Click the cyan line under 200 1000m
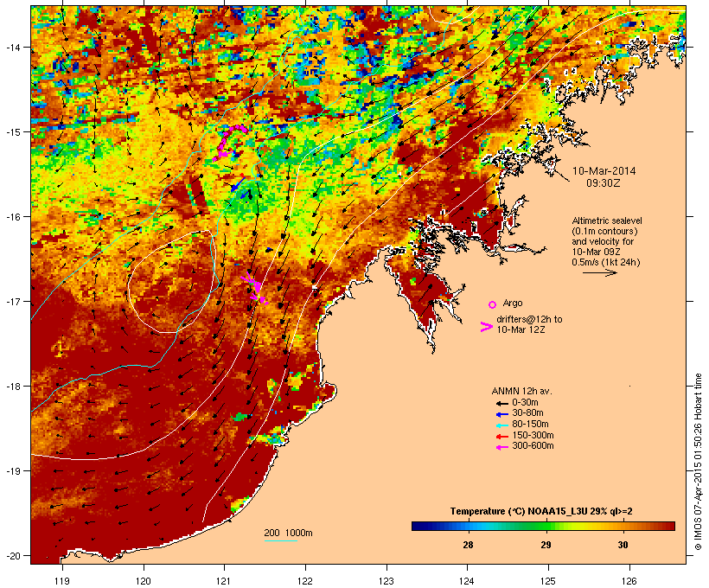 click(x=280, y=540)
